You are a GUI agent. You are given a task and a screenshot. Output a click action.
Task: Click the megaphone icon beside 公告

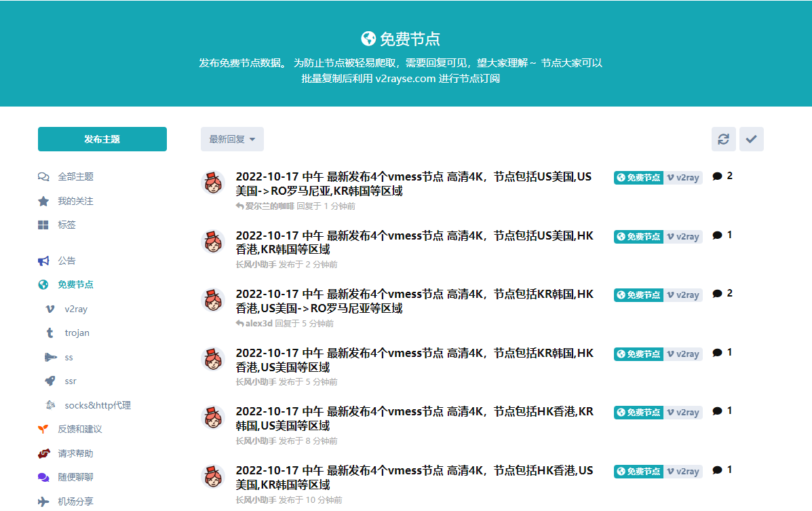[43, 261]
